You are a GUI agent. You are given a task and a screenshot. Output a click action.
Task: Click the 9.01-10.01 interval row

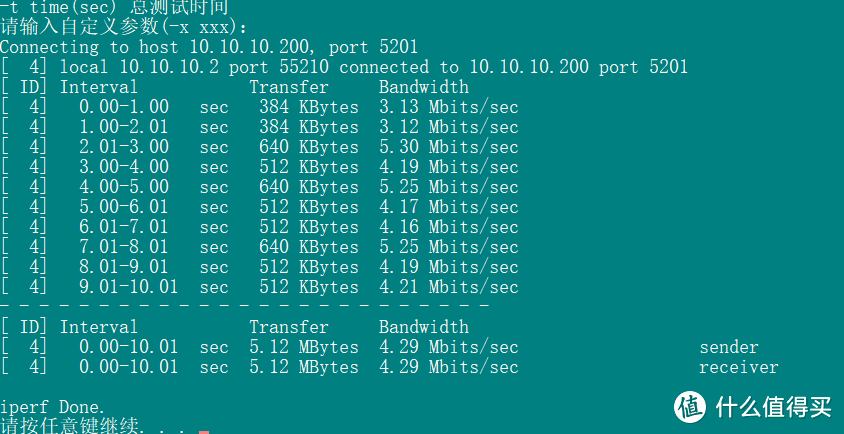(x=259, y=287)
